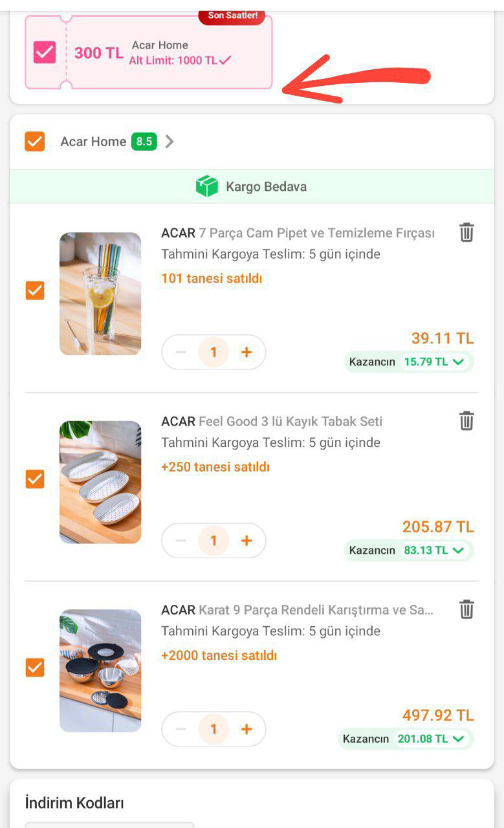The image size is (504, 828).
Task: Uncheck the Kayık Tabak Seti checkbox
Action: click(x=35, y=479)
